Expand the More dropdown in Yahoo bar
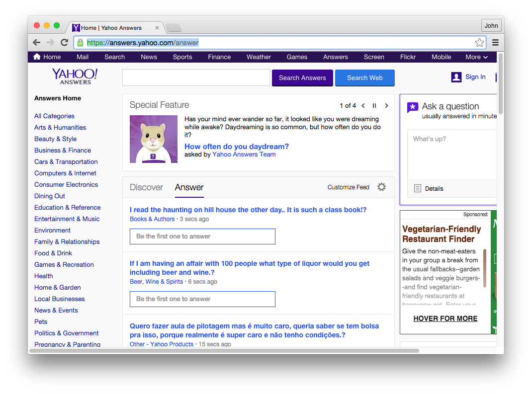The width and height of the screenshot is (532, 394). pyautogui.click(x=477, y=57)
